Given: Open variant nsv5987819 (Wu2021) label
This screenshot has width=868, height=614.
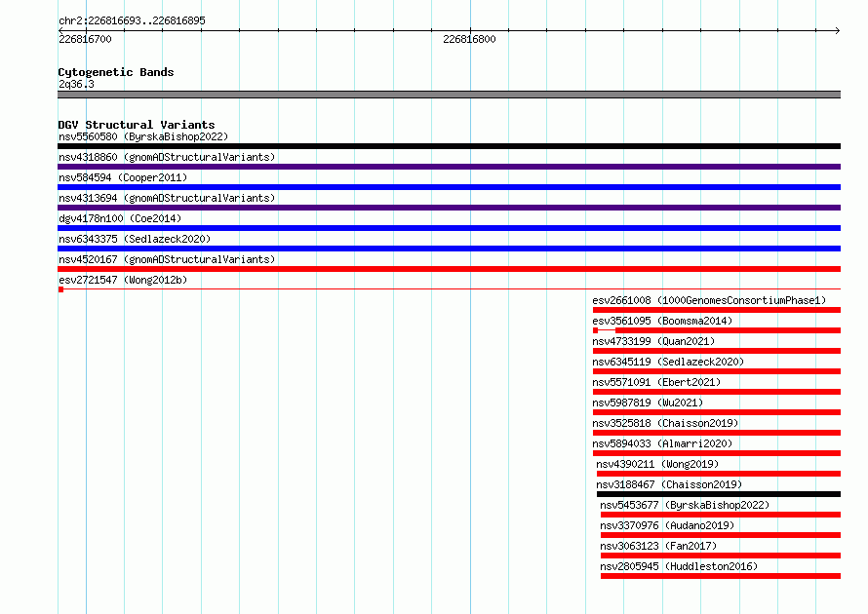Looking at the screenshot, I should (648, 403).
